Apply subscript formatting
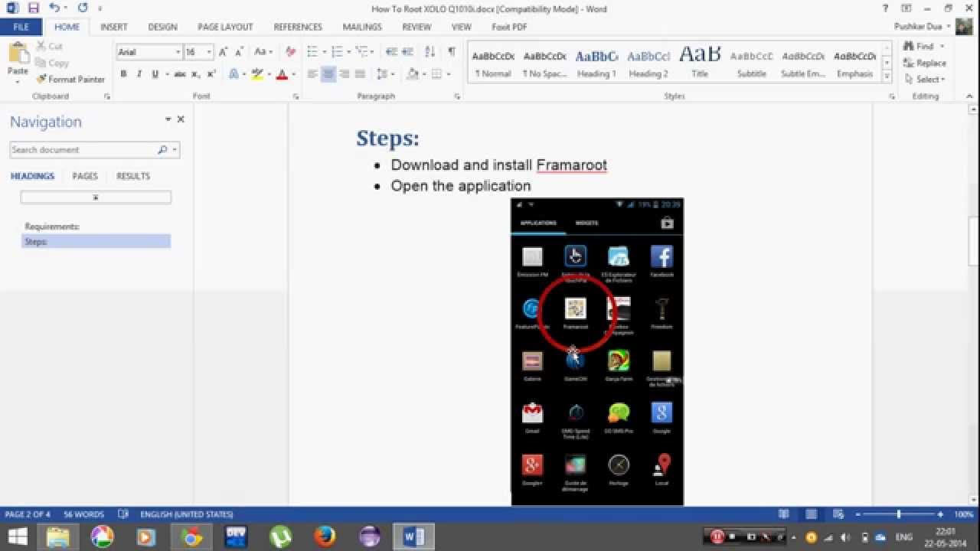Image resolution: width=980 pixels, height=551 pixels. [195, 74]
